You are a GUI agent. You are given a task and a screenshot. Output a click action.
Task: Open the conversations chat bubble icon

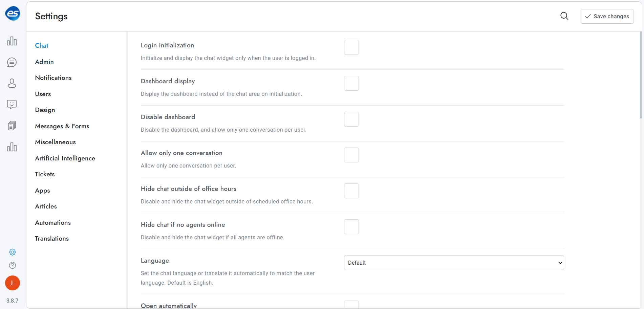12,62
